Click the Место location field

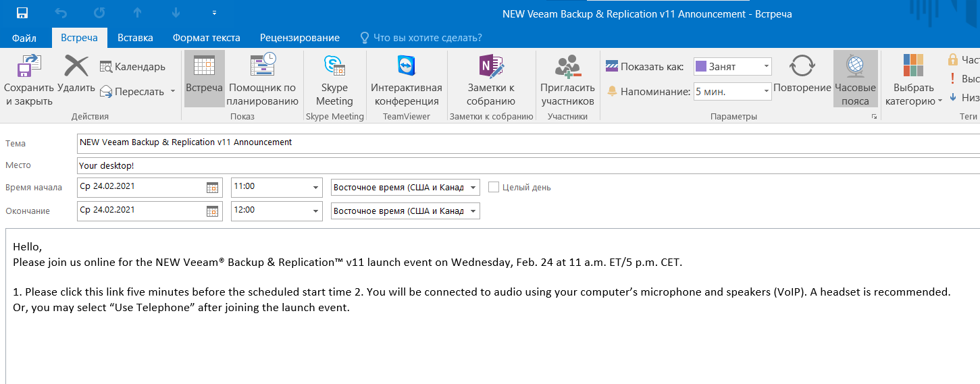click(528, 165)
